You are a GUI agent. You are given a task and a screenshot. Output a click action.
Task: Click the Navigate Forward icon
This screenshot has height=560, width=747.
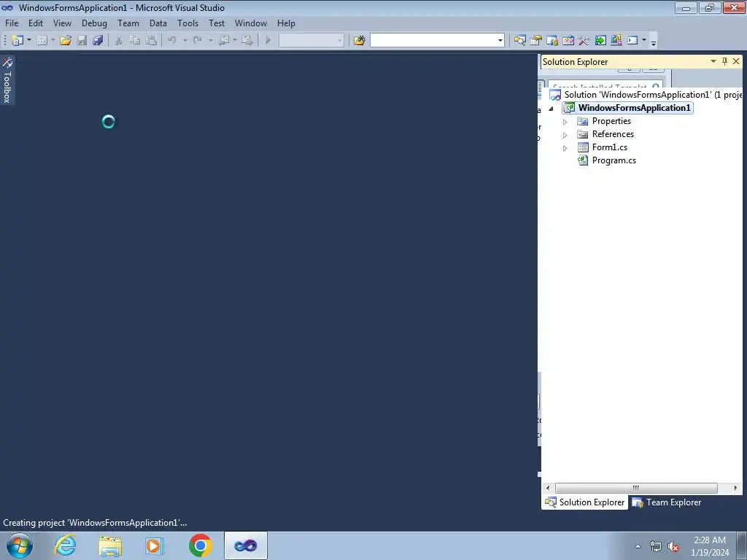(x=247, y=41)
